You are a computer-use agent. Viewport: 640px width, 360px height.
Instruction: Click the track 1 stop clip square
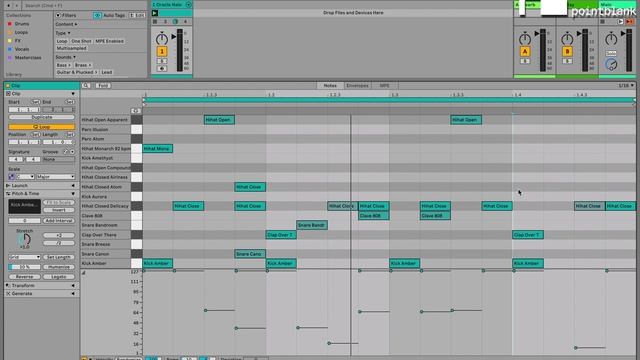[155, 22]
